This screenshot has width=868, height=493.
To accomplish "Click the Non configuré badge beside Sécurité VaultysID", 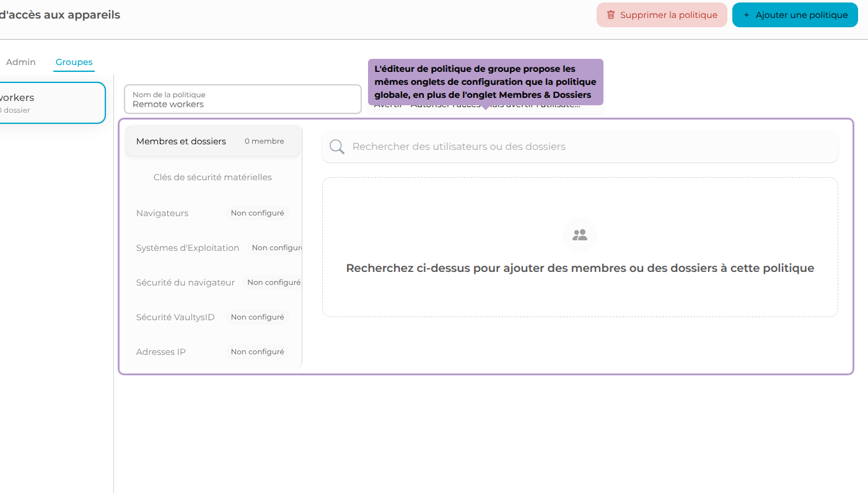I will [x=258, y=317].
